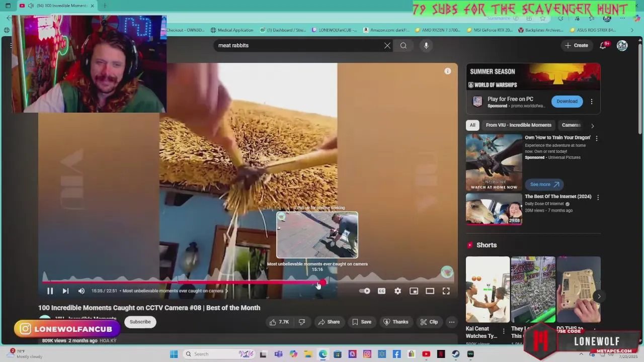Skip to the next video

(65, 291)
